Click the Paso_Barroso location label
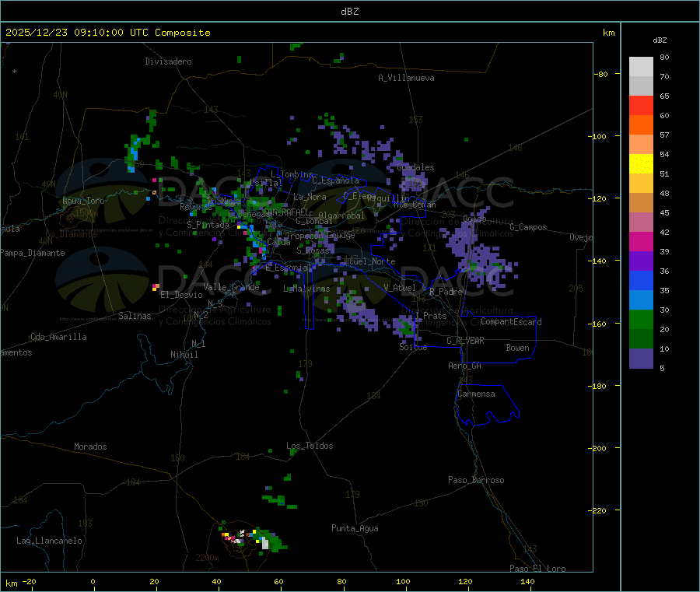The width and height of the screenshot is (700, 592). [476, 481]
